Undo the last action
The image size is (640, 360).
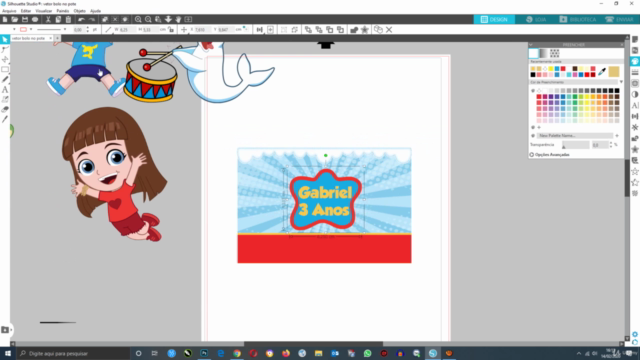click(x=81, y=19)
